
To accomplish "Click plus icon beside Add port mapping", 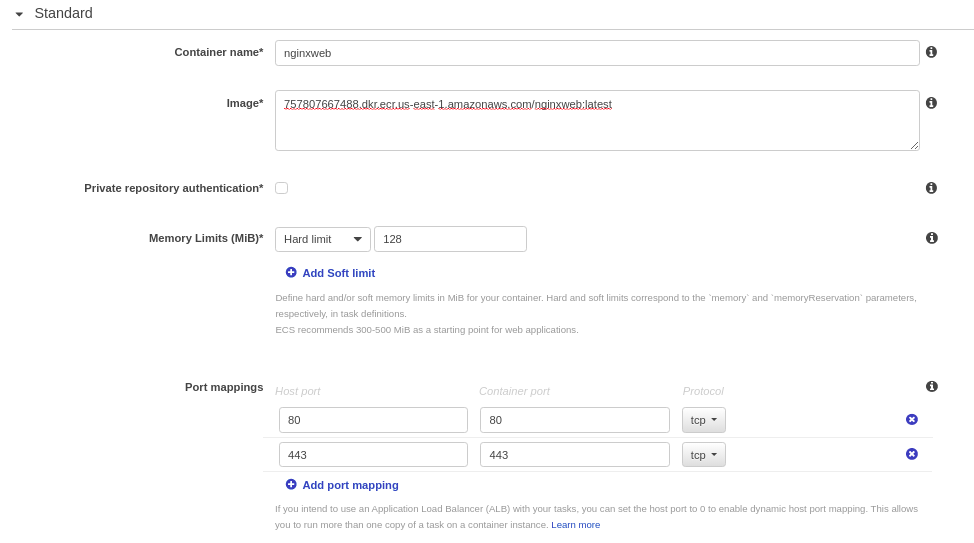I will [291, 484].
